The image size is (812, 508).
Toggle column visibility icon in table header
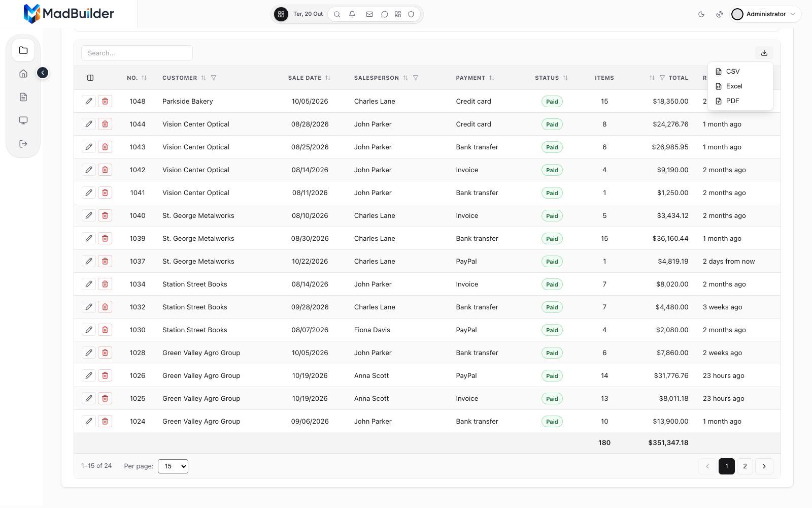point(90,78)
